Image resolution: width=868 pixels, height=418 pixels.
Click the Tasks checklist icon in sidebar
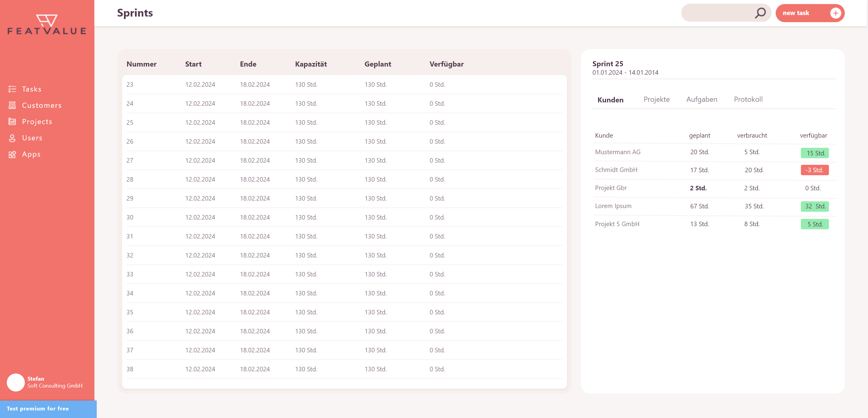(12, 89)
